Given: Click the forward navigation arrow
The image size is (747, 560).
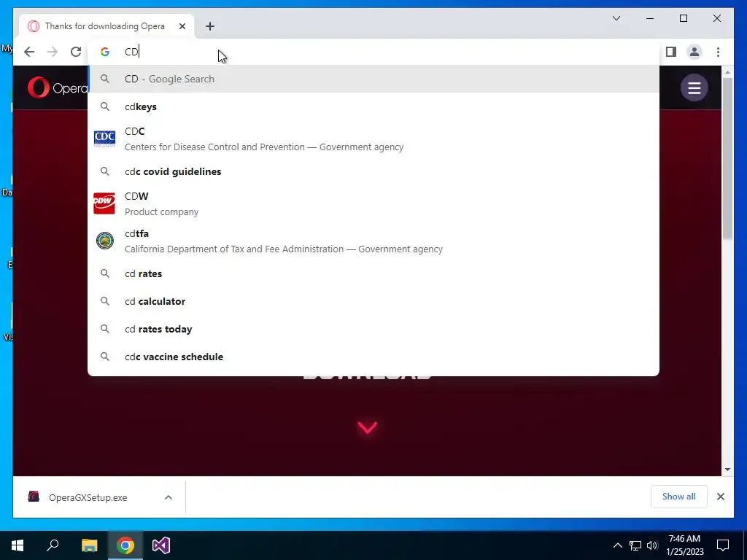Looking at the screenshot, I should pos(53,52).
